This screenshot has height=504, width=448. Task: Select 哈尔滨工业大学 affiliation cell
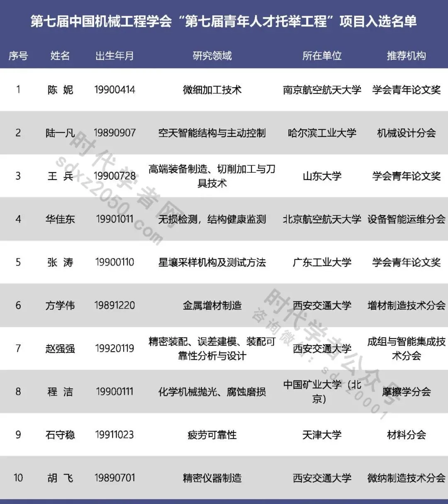[322, 133]
